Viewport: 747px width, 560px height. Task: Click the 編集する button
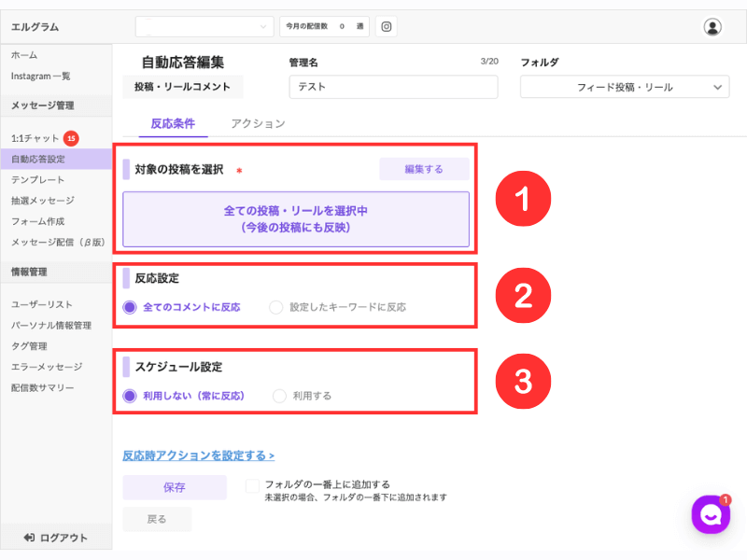[424, 169]
